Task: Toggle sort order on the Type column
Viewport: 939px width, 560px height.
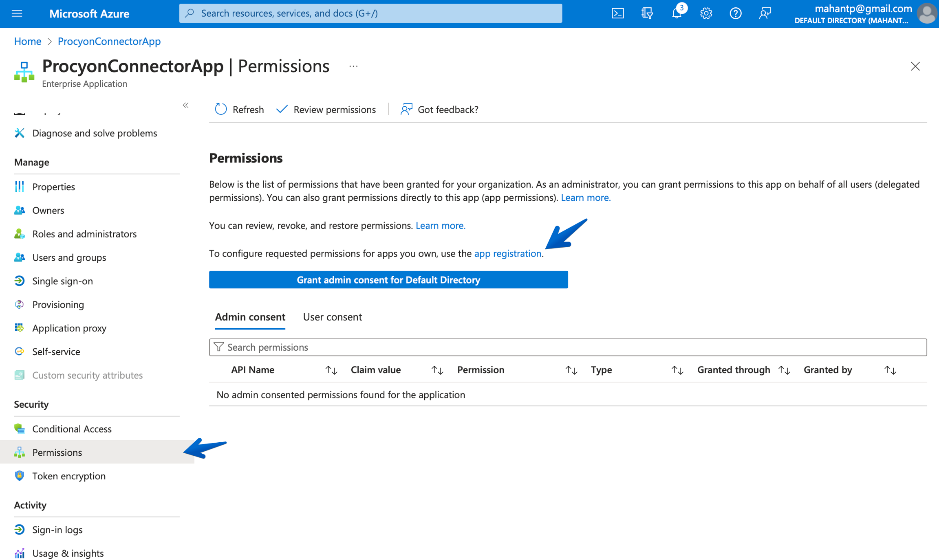Action: point(677,370)
